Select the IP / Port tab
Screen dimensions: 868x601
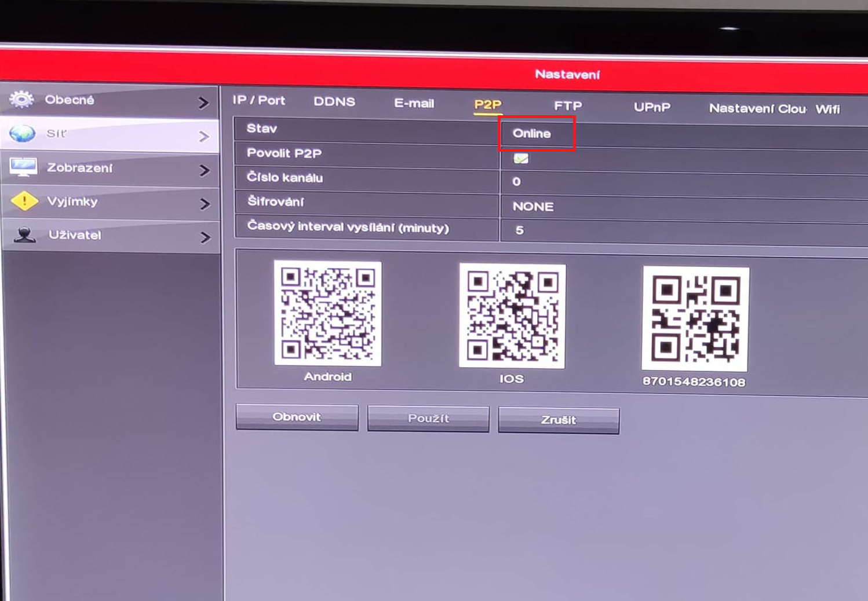[x=258, y=100]
